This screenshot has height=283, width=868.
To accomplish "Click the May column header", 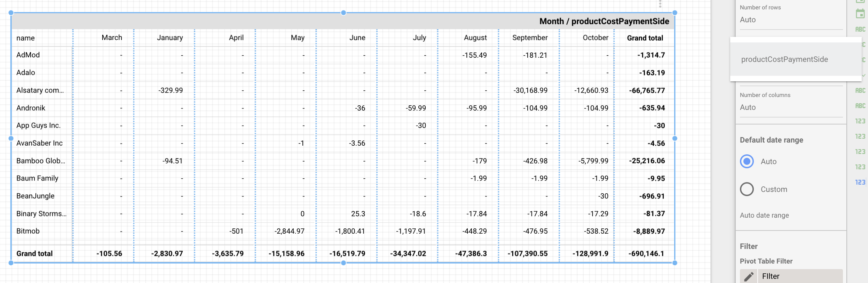I will (298, 38).
